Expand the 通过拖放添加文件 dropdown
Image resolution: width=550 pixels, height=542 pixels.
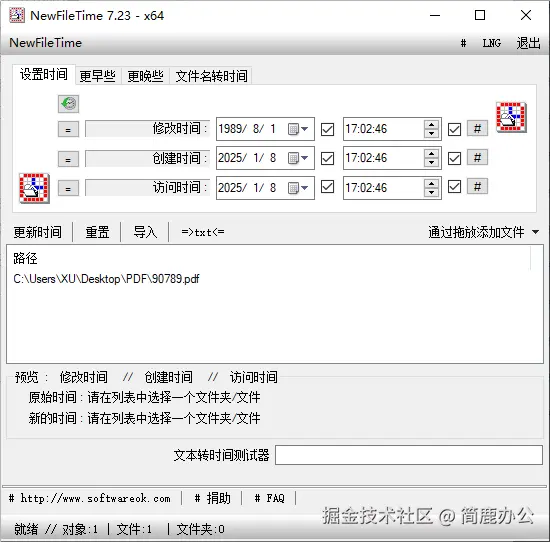(535, 232)
